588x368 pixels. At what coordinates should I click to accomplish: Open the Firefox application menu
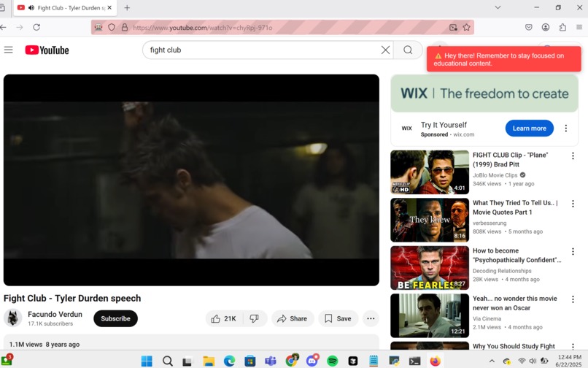(579, 27)
